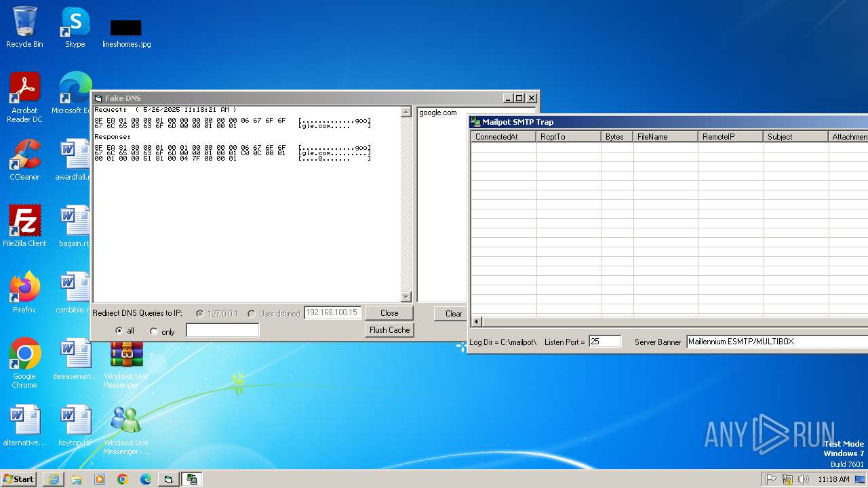Click the user defined IP field 192.168.100.15

tap(332, 312)
